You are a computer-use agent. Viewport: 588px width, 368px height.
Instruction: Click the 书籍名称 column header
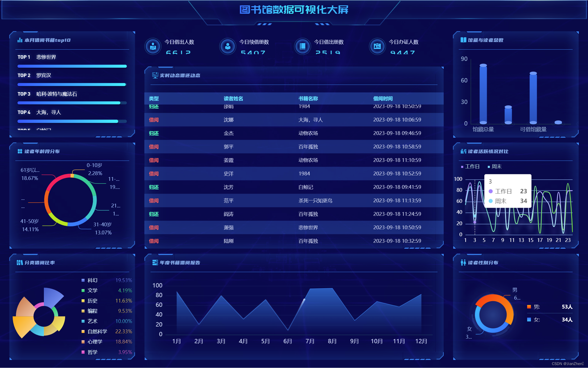308,99
